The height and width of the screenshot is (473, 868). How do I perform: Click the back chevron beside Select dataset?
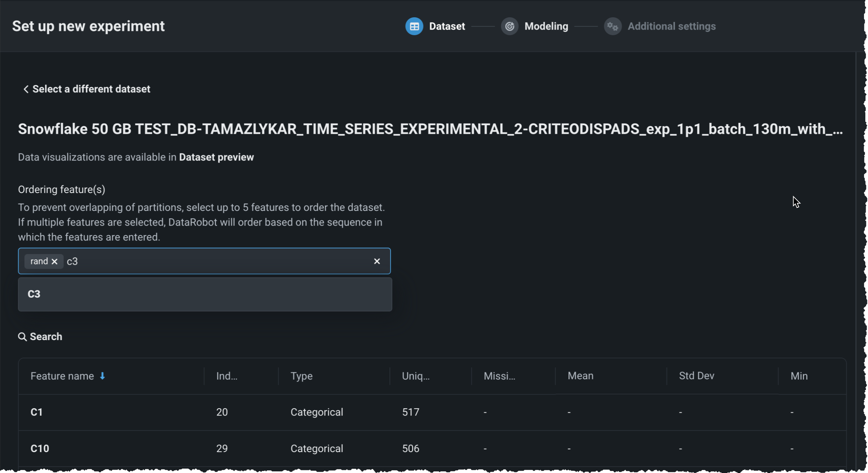click(x=26, y=89)
